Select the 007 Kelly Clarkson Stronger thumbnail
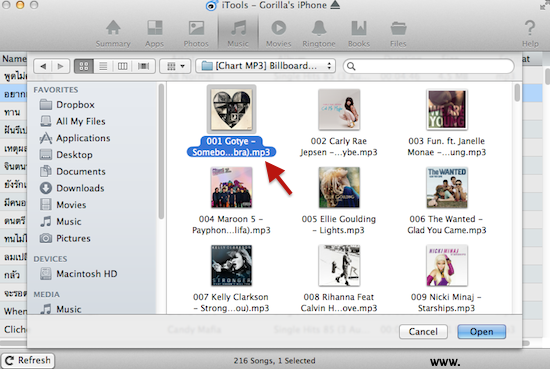 [x=232, y=266]
